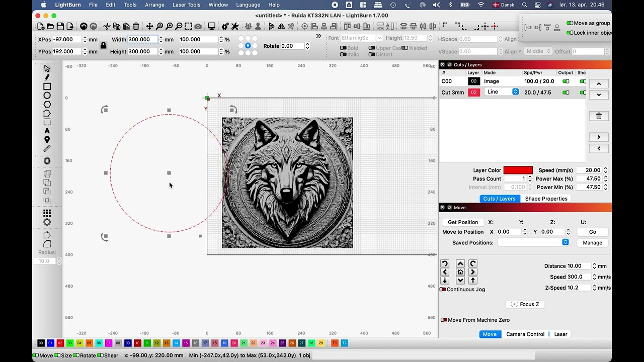Open Mode dropdown for Cut 3mm layer
644x362 pixels.
(x=502, y=92)
